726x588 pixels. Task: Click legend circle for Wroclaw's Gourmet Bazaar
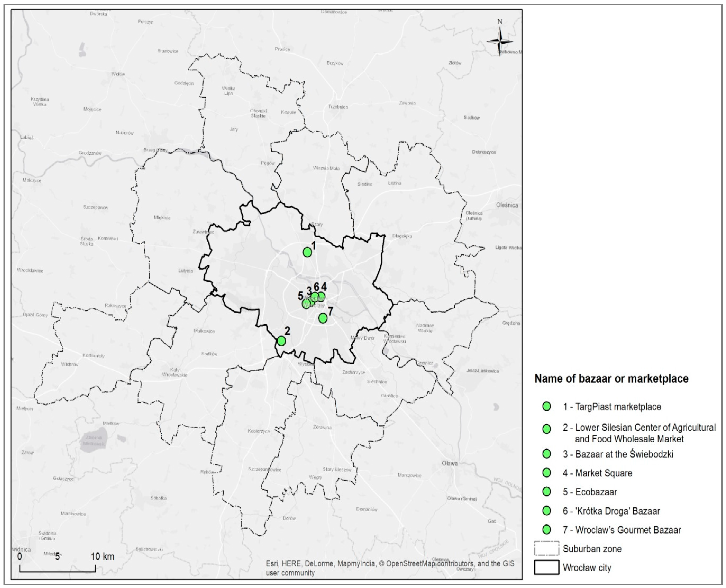(547, 529)
